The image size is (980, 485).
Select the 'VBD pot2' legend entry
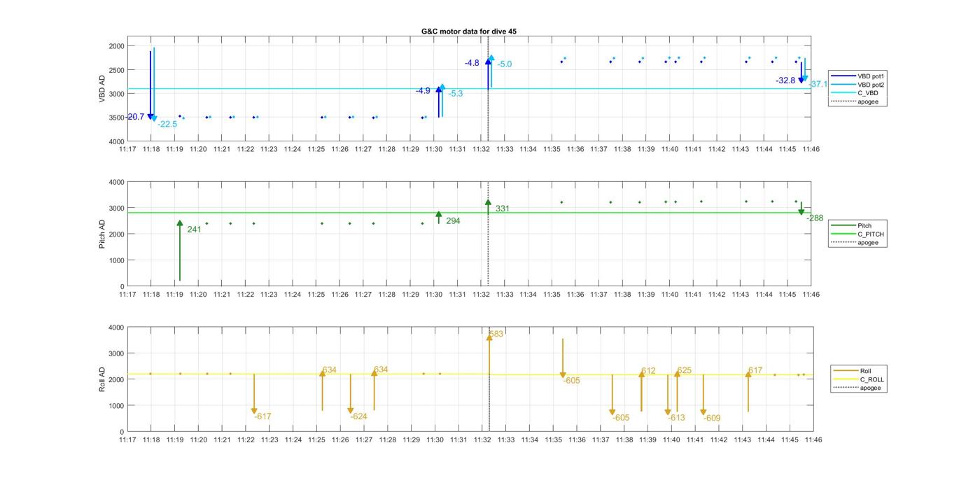coord(859,84)
